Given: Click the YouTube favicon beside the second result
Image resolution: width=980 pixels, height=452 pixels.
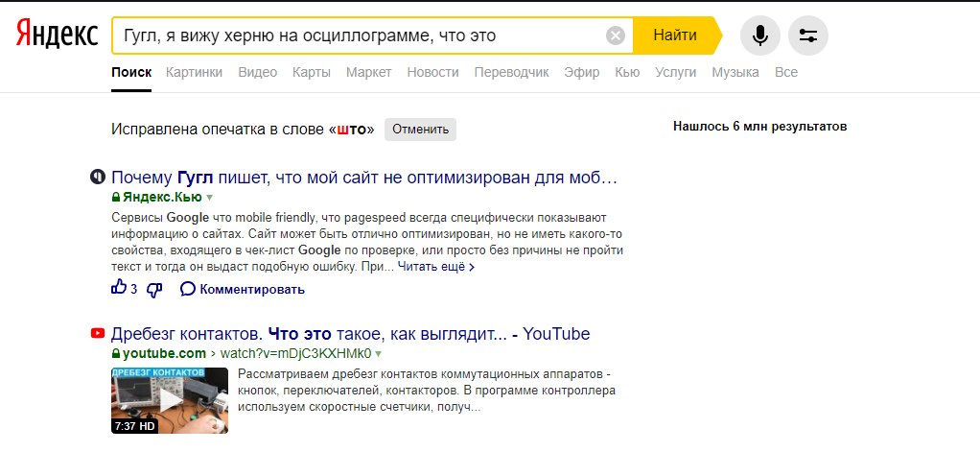Looking at the screenshot, I should [x=97, y=333].
